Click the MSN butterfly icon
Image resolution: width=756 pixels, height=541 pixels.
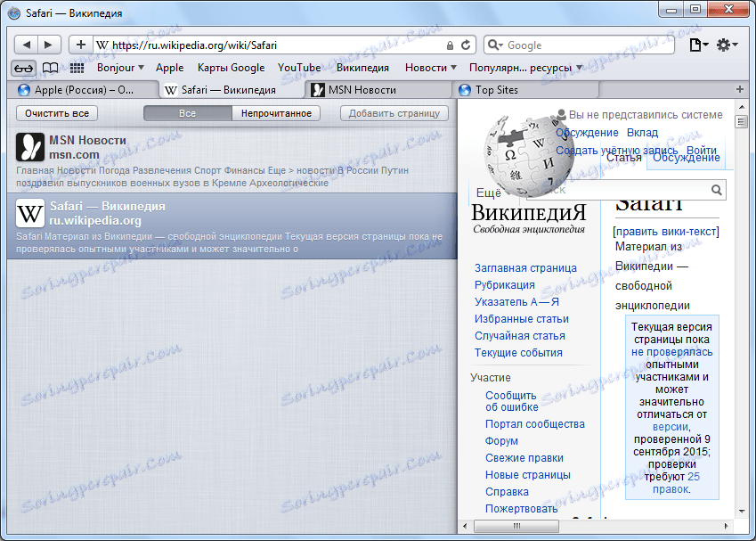pyautogui.click(x=30, y=147)
